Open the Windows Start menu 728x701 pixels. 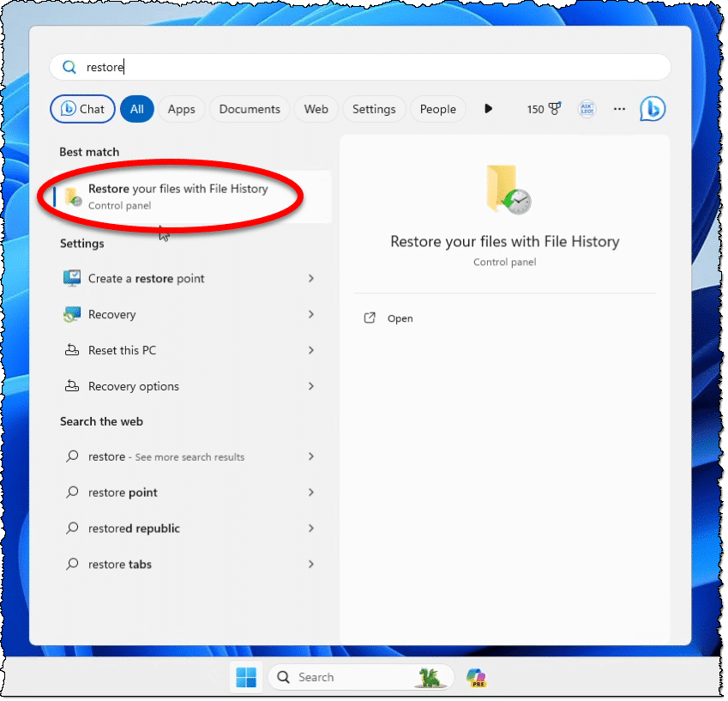(246, 677)
